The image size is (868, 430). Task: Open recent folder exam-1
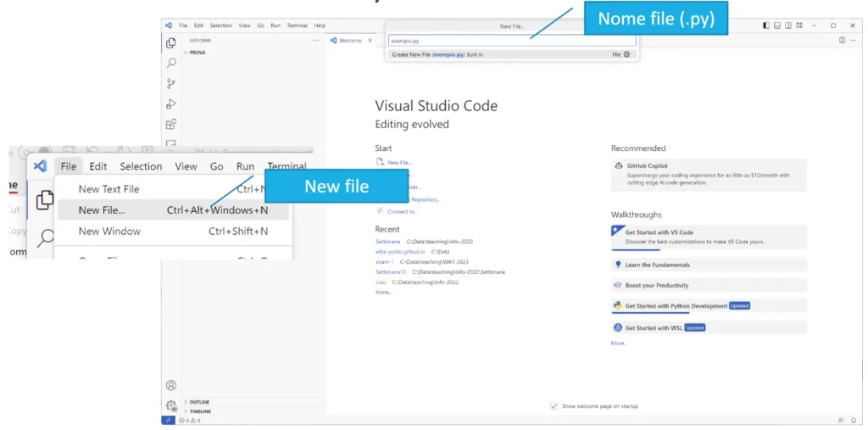tap(385, 261)
